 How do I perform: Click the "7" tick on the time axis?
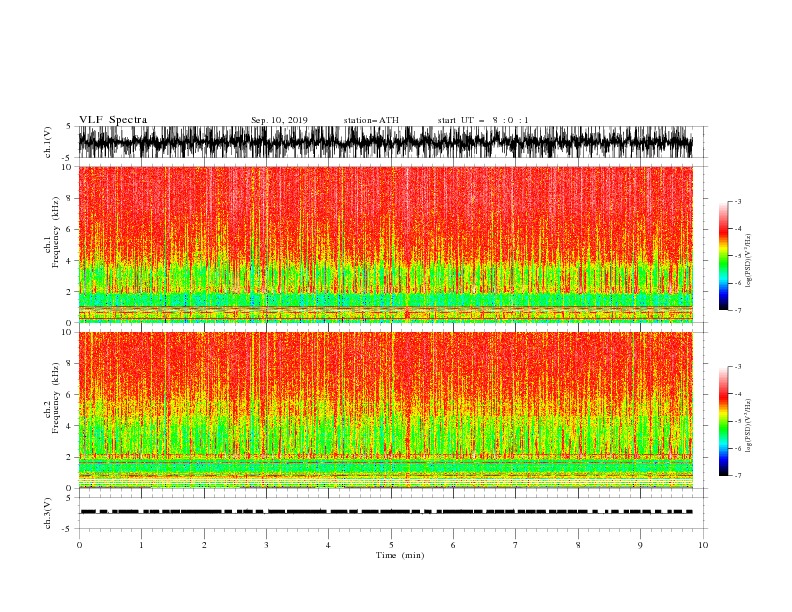click(x=516, y=545)
